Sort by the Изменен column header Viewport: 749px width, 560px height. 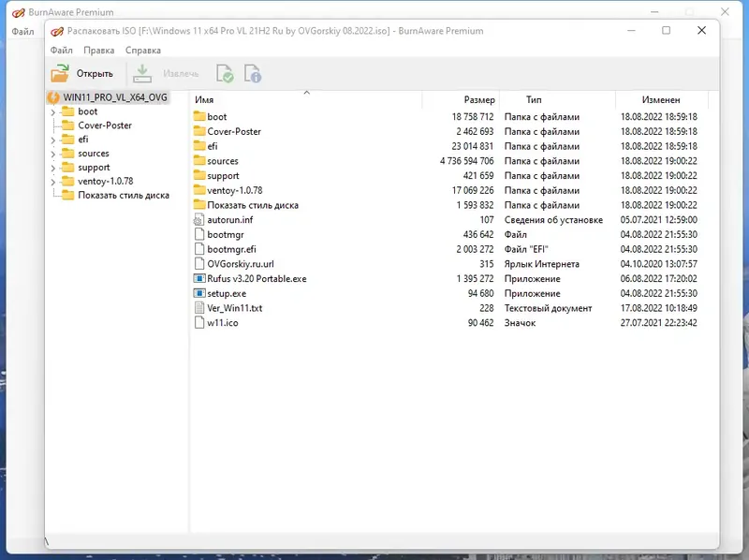click(661, 100)
